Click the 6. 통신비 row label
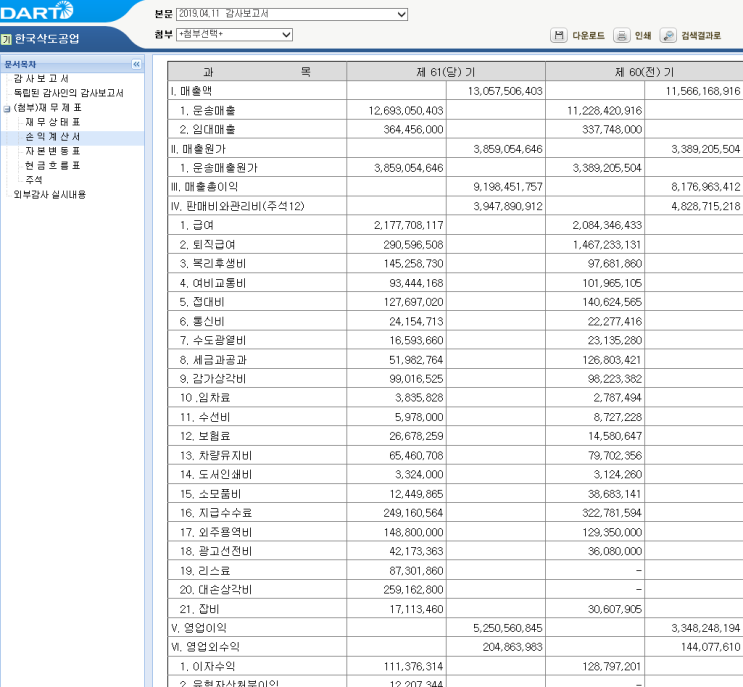The height and width of the screenshot is (687, 743). pos(202,321)
